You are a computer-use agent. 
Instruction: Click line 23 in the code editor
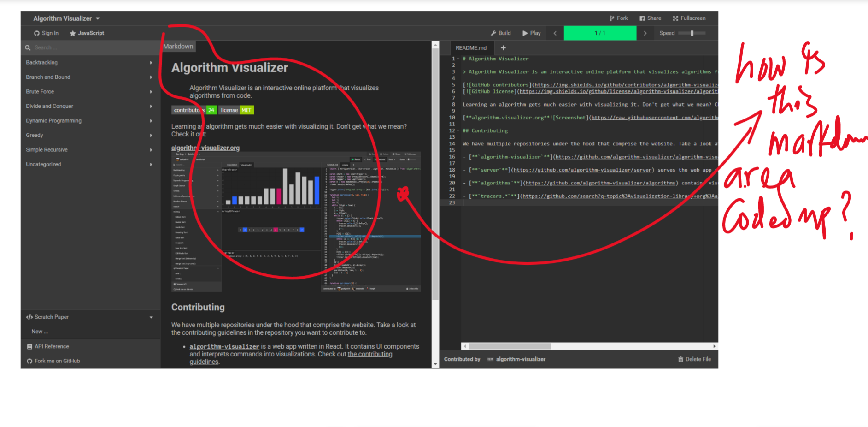590,202
